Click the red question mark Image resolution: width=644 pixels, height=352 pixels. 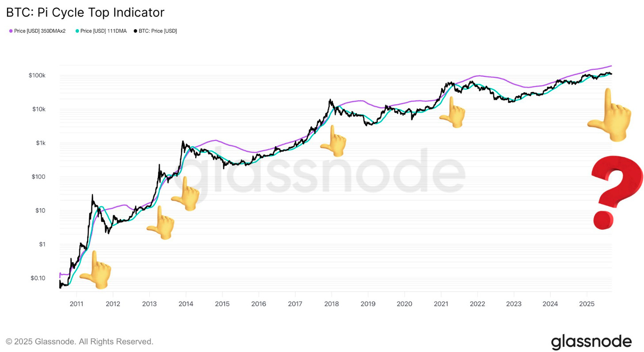pyautogui.click(x=616, y=193)
